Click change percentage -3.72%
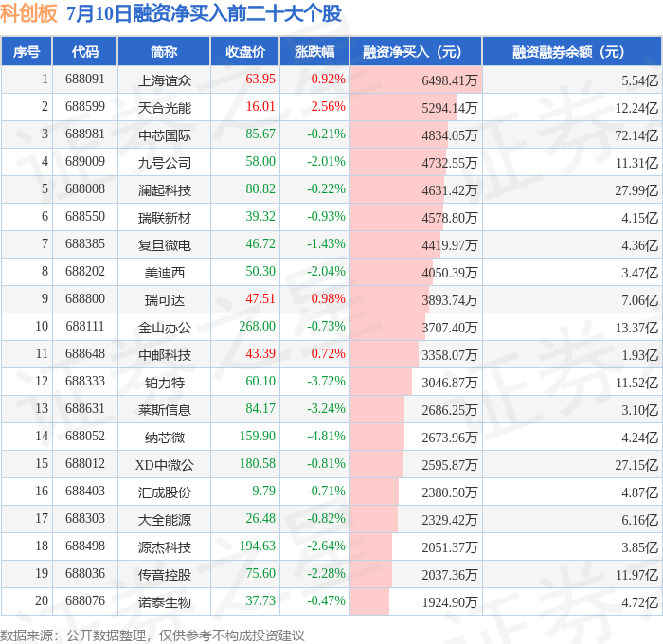This screenshot has height=644, width=663. pos(326,382)
